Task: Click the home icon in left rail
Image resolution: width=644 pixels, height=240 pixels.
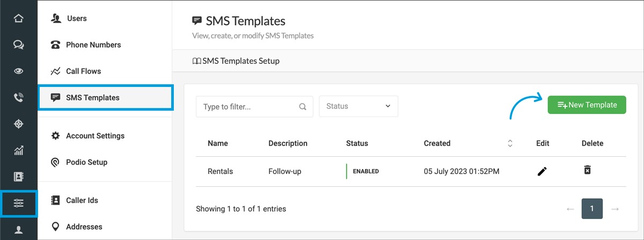Action: coord(19,18)
